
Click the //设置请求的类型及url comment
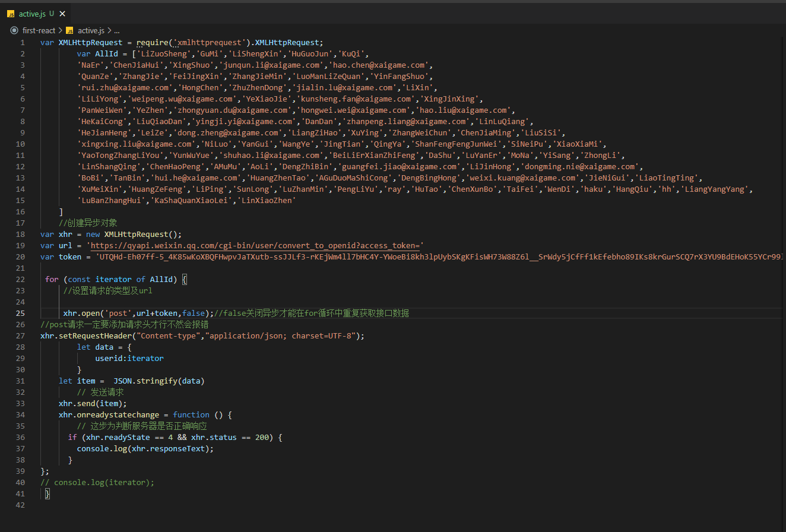coord(107,290)
